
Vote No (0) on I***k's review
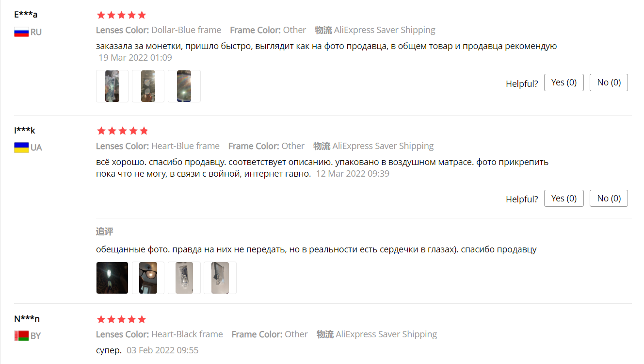[609, 198]
